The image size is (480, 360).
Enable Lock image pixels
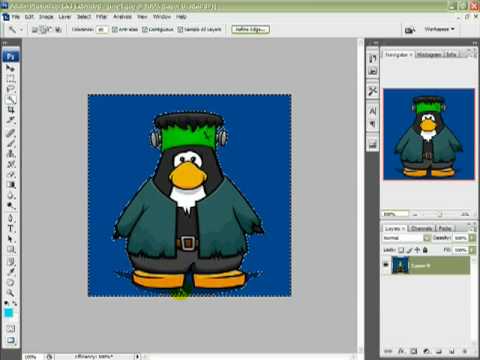tap(409, 250)
